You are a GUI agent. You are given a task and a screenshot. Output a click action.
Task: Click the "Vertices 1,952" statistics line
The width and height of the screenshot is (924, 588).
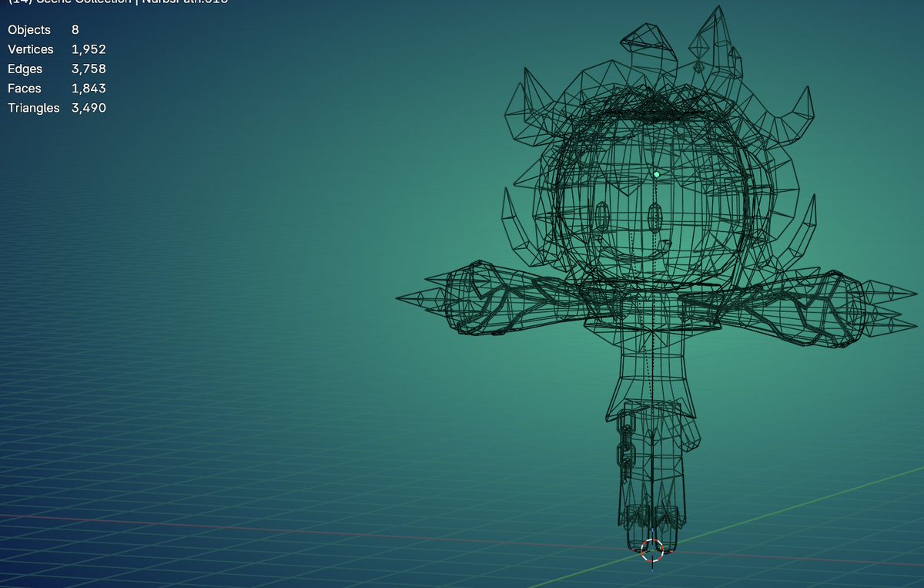57,49
